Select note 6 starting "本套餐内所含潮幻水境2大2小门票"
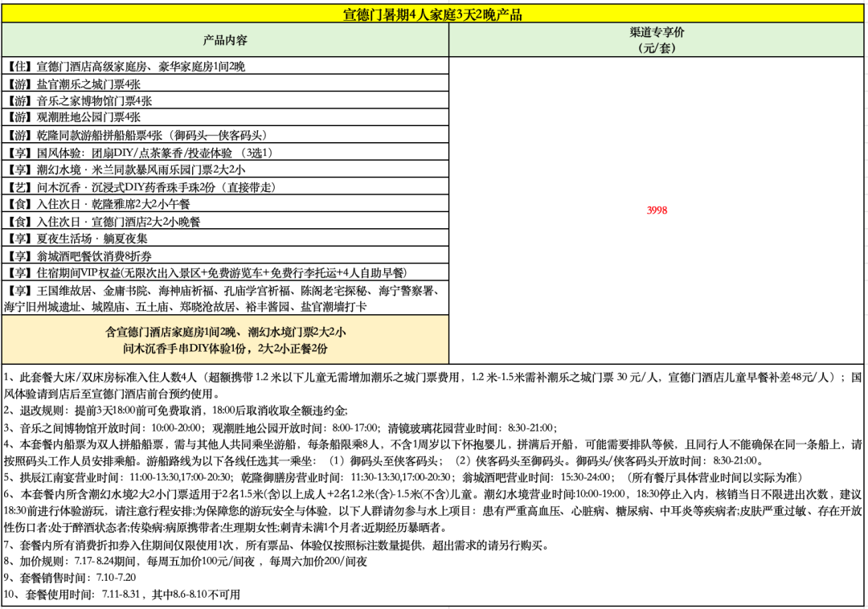This screenshot has width=868, height=609. (x=432, y=511)
